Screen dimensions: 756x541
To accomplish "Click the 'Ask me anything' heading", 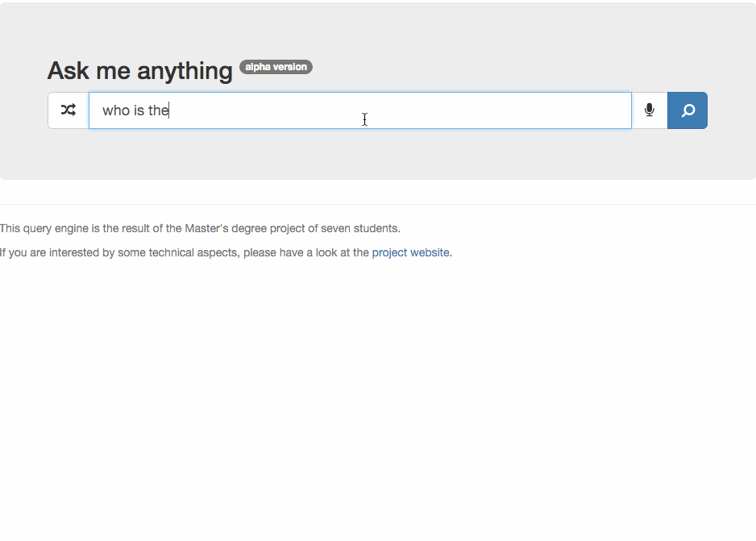I will tap(139, 71).
